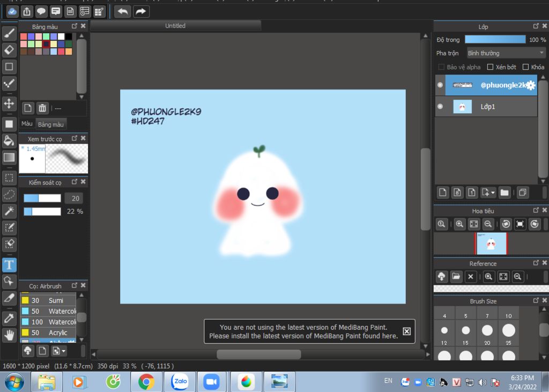Click the navigator canvas thumbnail
This screenshot has height=392, width=549.
pos(491,243)
